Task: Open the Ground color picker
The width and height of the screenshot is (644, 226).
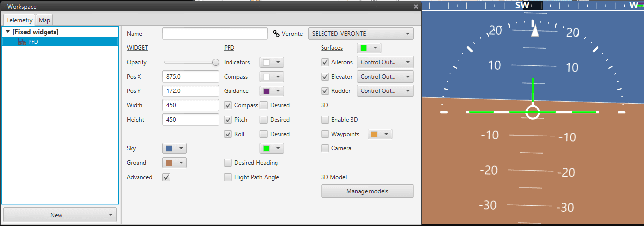Action: pos(175,163)
